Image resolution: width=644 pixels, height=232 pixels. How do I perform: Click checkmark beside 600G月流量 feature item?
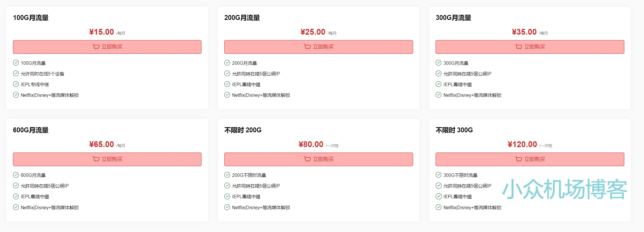[x=16, y=175]
